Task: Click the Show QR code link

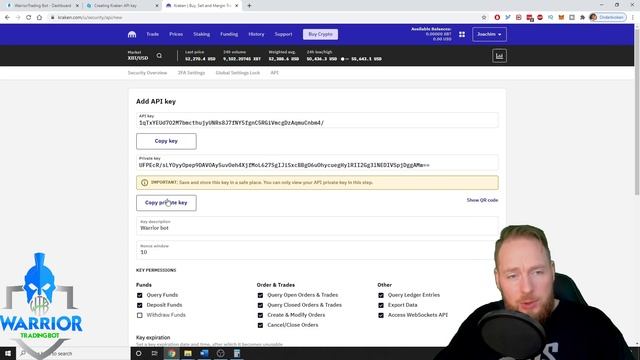Action: point(482,200)
